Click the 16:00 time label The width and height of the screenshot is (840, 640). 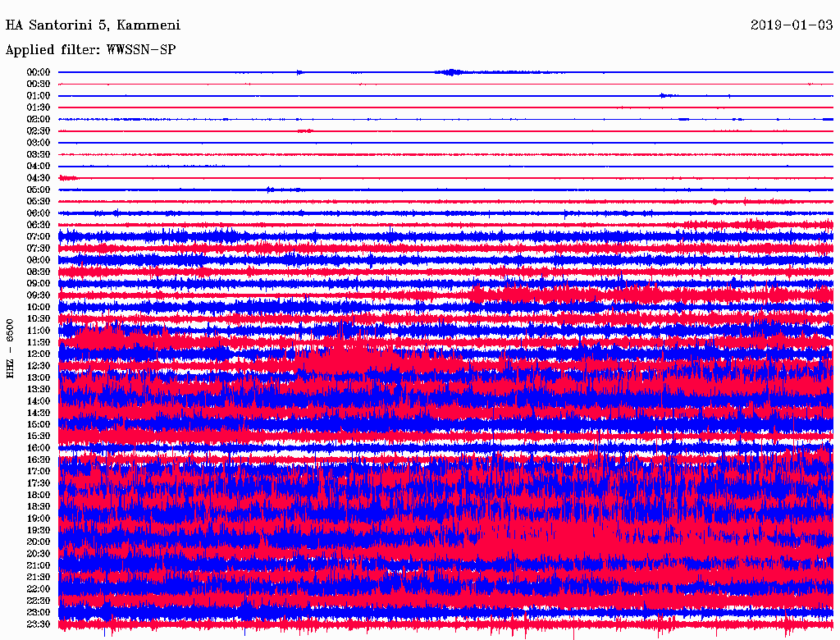[x=39, y=448]
